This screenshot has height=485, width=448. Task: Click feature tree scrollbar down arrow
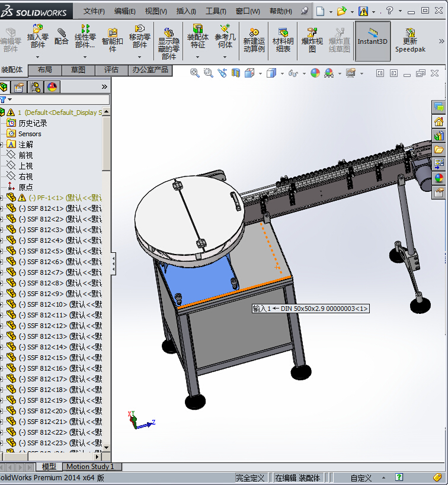coord(106,447)
